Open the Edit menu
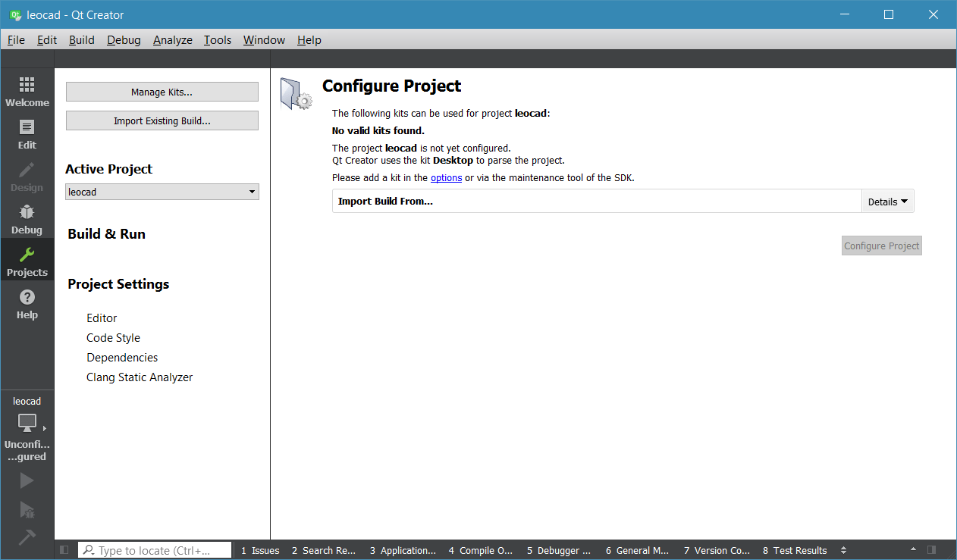This screenshot has height=560, width=957. tap(47, 40)
